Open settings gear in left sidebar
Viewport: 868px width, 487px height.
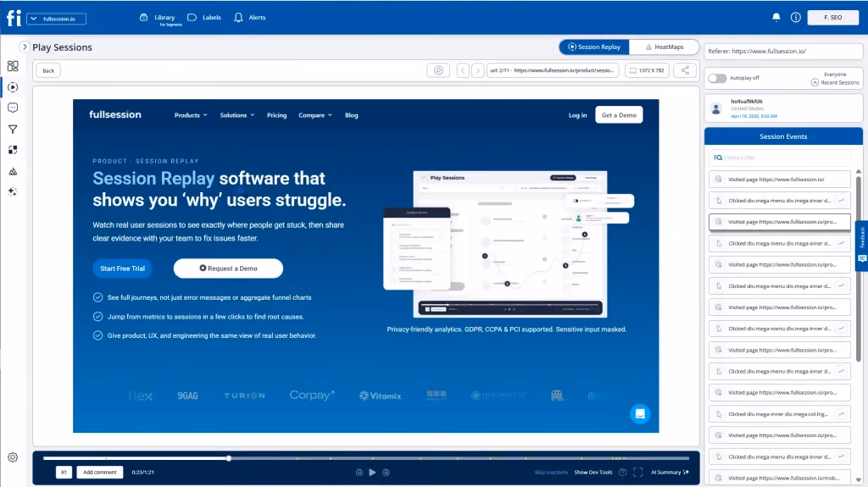[13, 457]
